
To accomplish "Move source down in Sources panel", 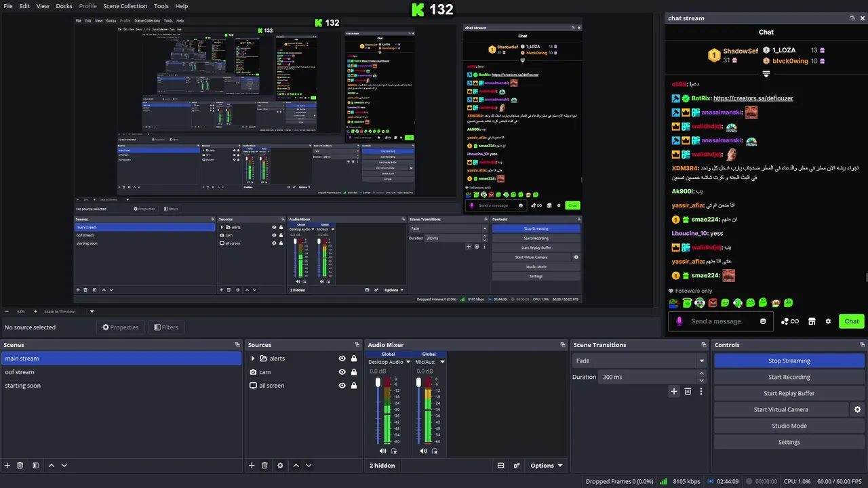I will 309,466.
